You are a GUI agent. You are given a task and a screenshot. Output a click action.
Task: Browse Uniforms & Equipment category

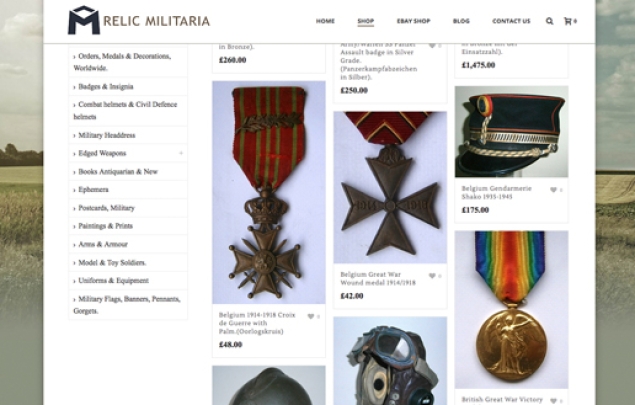click(113, 281)
